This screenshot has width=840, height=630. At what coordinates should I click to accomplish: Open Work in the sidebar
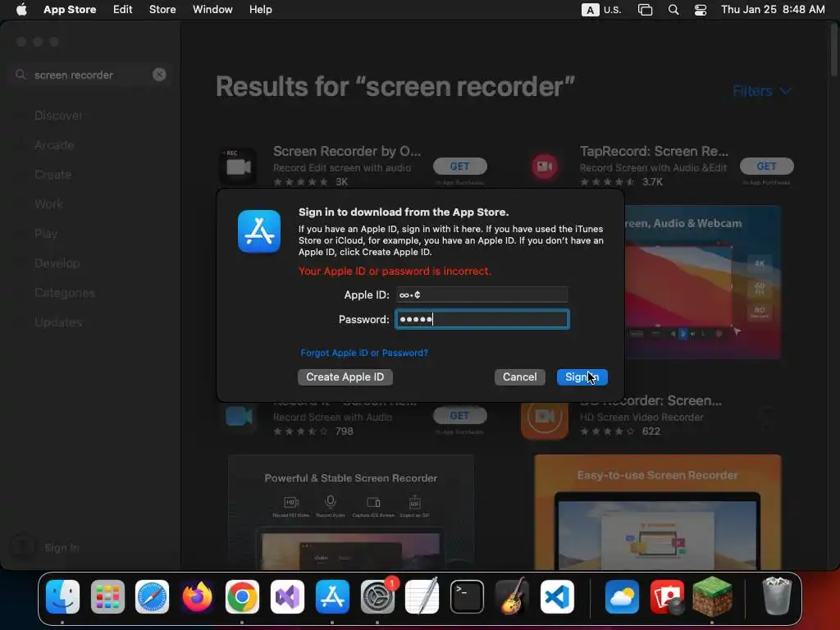(x=48, y=204)
